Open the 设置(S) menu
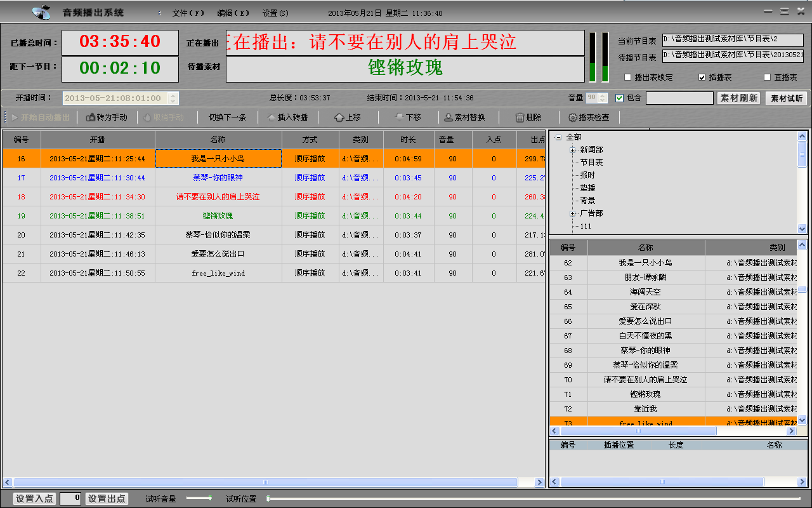The width and height of the screenshot is (812, 508). [275, 13]
